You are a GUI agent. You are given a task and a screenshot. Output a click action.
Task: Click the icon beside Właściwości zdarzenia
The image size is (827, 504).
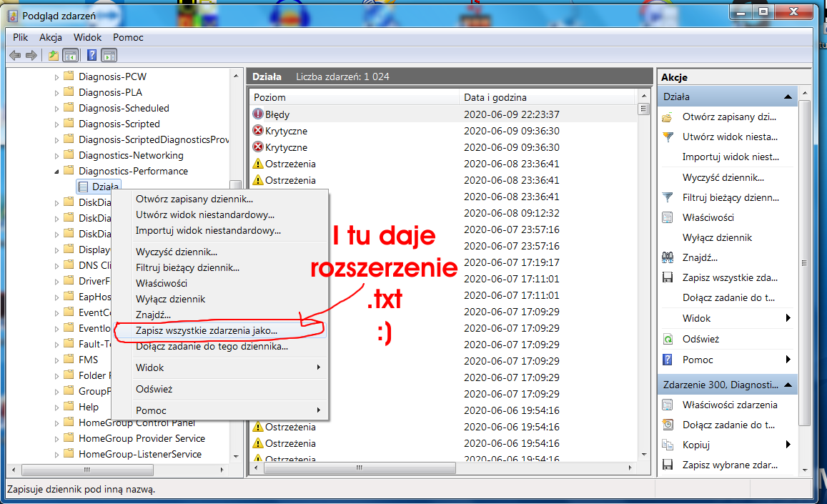coord(667,405)
